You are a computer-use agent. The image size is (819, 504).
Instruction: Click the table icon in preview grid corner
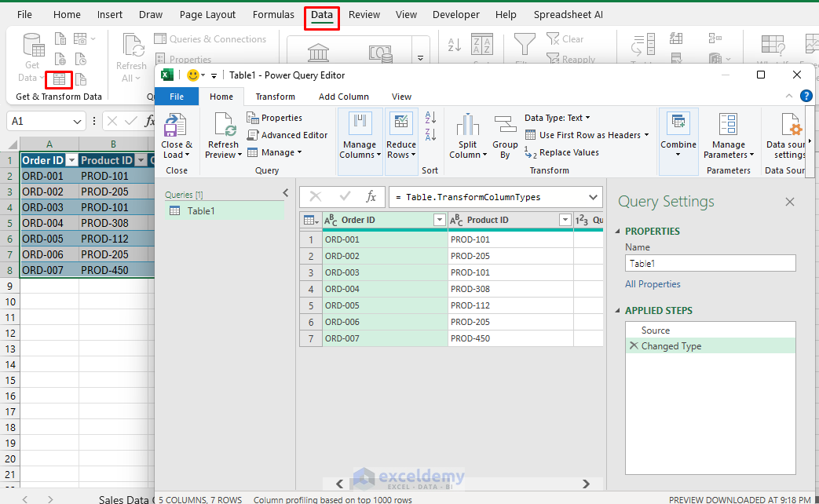pyautogui.click(x=310, y=221)
